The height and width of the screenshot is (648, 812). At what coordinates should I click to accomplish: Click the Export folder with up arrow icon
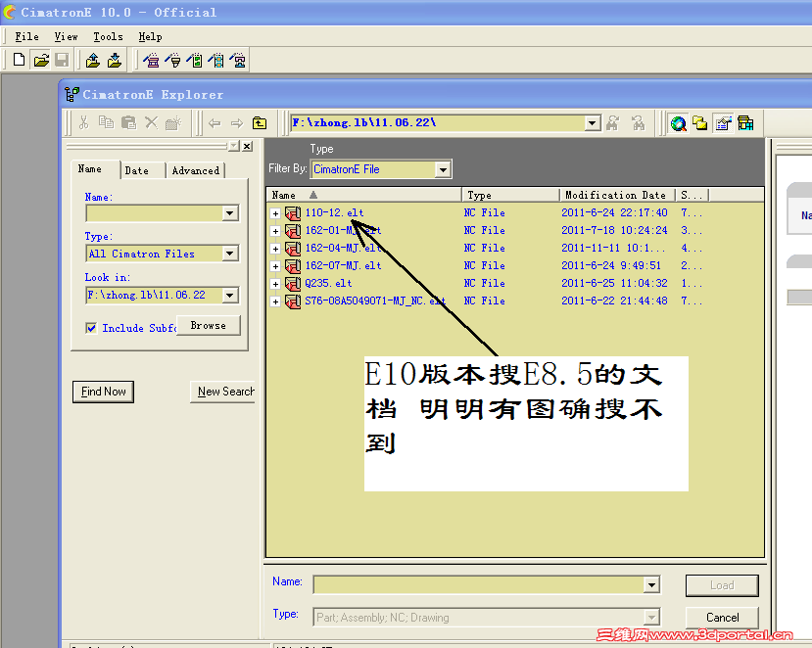(x=93, y=61)
